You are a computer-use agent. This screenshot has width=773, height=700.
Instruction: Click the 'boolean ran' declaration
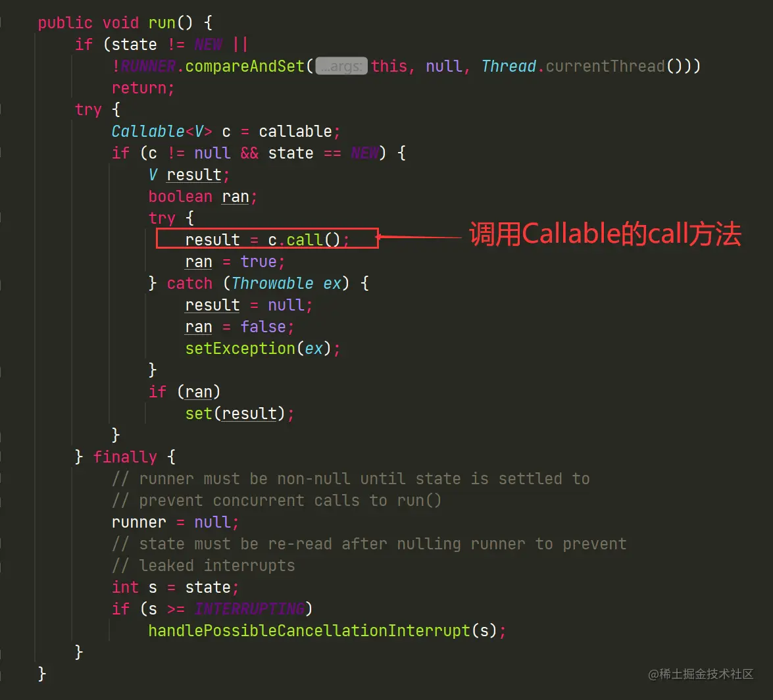point(203,197)
